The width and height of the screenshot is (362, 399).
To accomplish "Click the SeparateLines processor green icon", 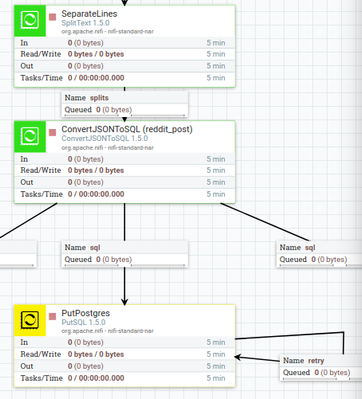I will click(x=30, y=21).
